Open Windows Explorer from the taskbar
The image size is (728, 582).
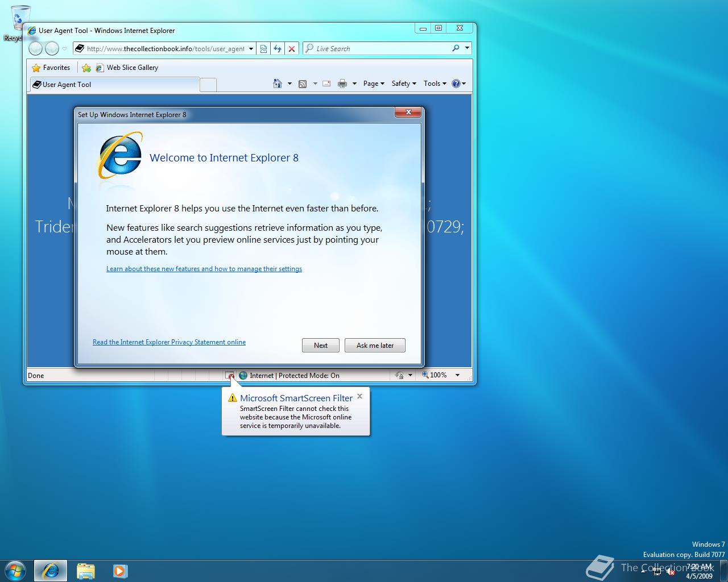tap(85, 571)
